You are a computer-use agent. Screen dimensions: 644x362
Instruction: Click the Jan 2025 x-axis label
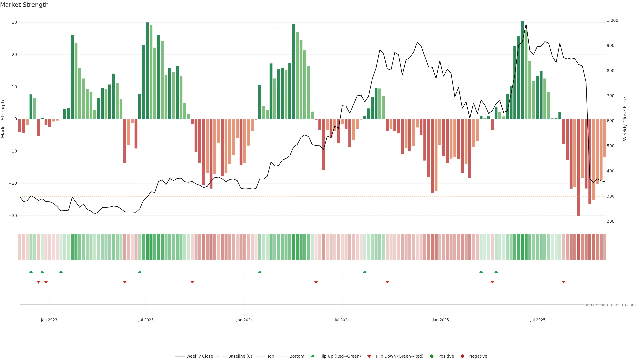click(441, 320)
